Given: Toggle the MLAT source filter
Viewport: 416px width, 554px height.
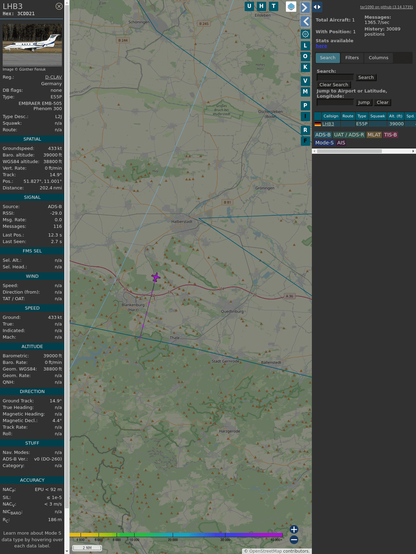Looking at the screenshot, I should pos(374,135).
